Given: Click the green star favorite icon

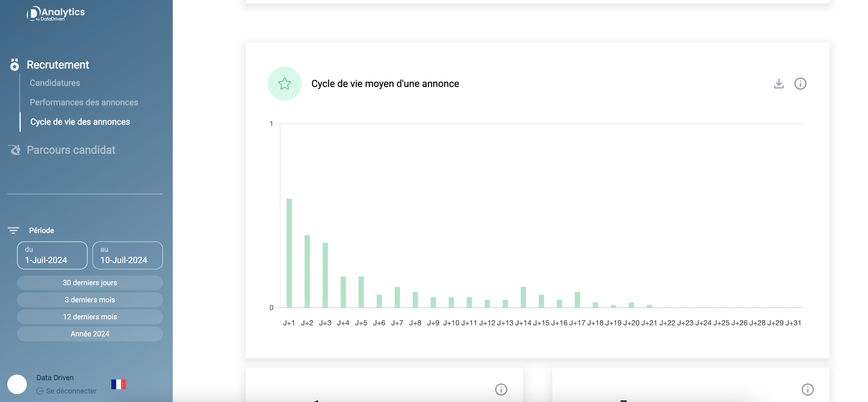Looking at the screenshot, I should pos(284,84).
